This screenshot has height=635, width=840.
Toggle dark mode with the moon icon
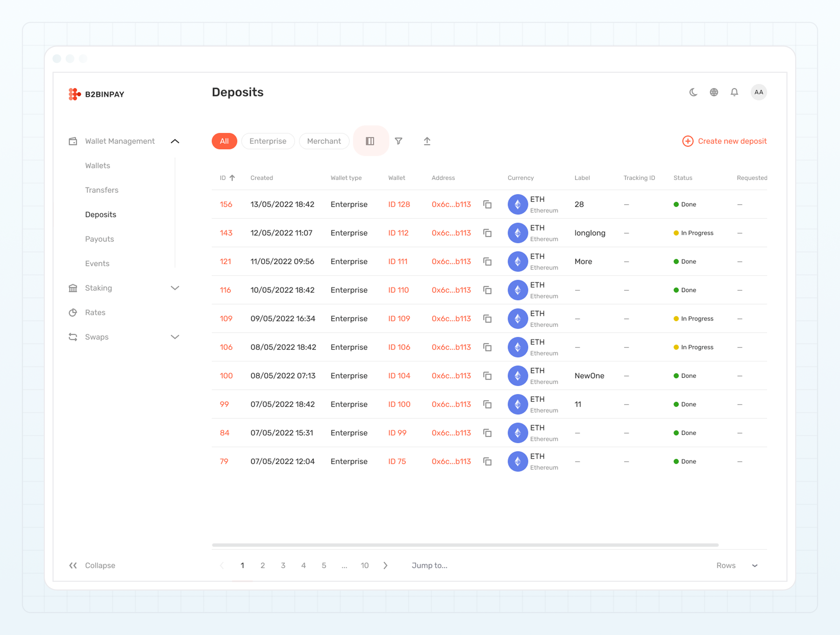(693, 92)
